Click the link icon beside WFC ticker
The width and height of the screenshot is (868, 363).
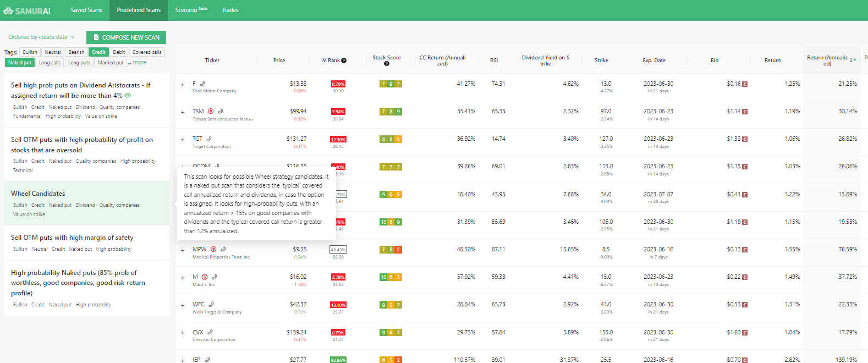[x=211, y=304]
